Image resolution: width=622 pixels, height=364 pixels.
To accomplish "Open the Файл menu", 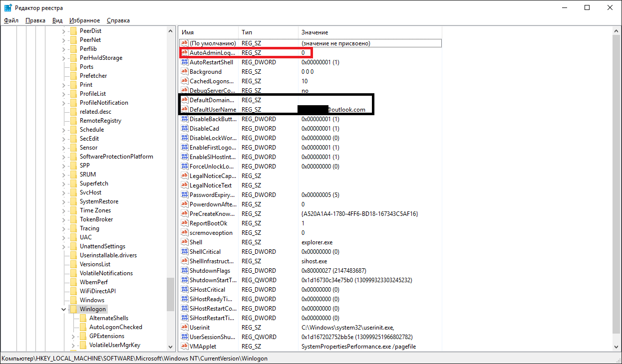I will click(x=11, y=20).
